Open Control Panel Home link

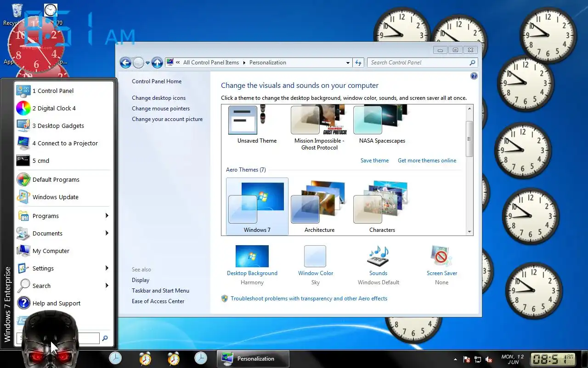point(157,81)
